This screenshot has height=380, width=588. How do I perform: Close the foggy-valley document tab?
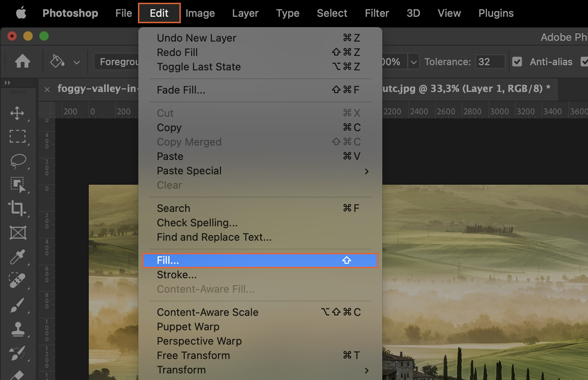pyautogui.click(x=47, y=89)
